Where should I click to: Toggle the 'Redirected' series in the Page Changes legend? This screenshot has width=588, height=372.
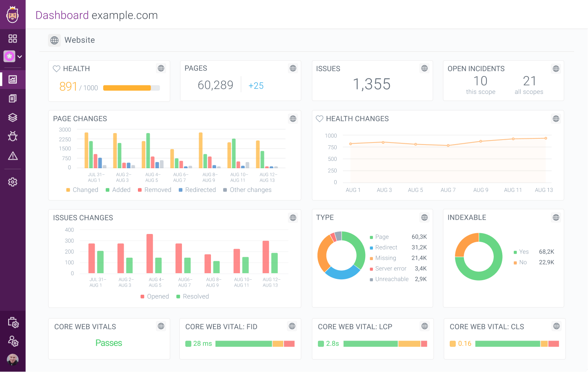tap(197, 189)
